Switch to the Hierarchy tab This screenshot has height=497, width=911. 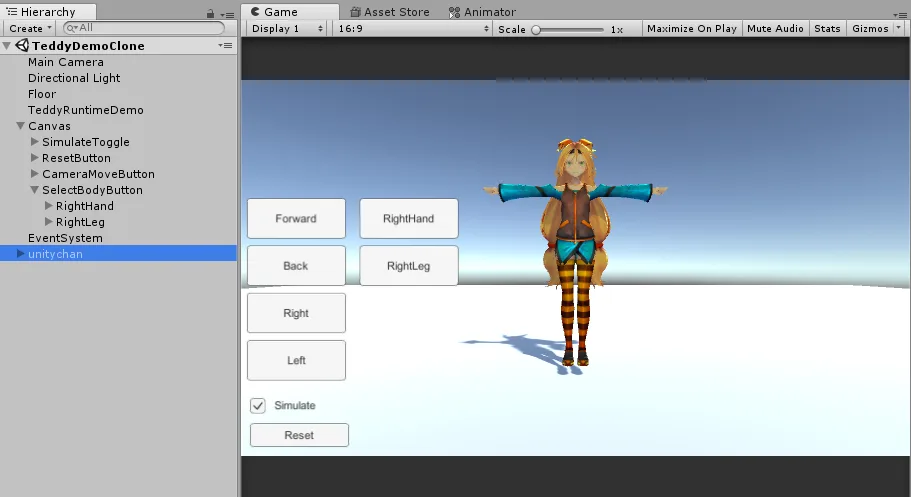(48, 12)
